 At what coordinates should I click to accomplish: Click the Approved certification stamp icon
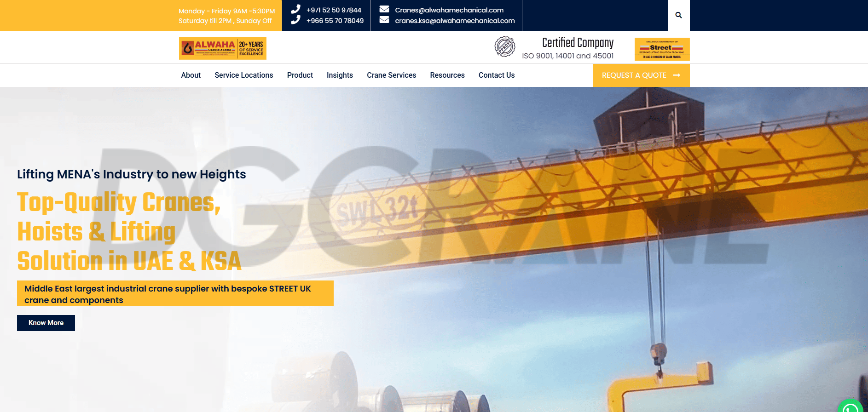pyautogui.click(x=505, y=47)
